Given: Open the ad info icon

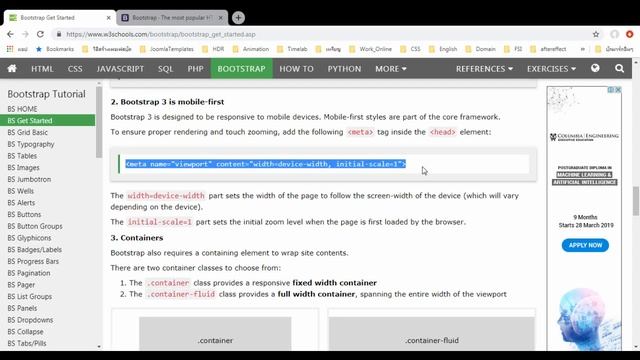Looking at the screenshot, I should (611, 90).
